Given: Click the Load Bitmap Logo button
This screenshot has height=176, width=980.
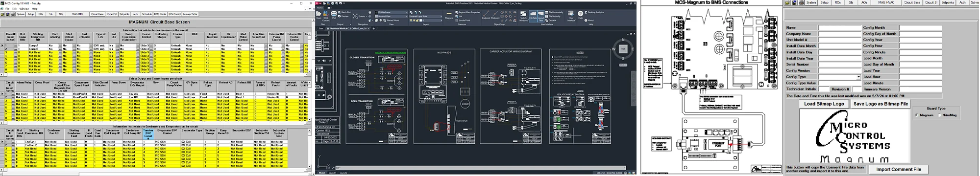Looking at the screenshot, I should pos(824,104).
